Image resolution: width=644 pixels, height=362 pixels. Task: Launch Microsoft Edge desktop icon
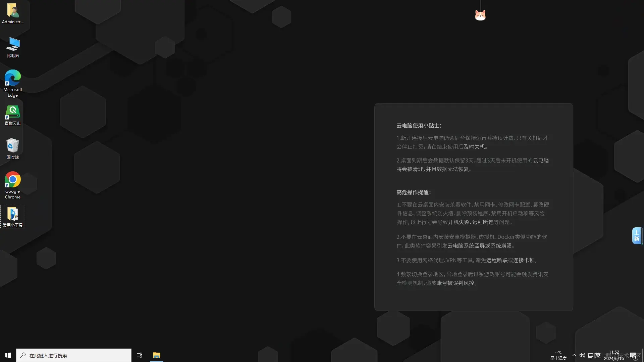point(12,81)
